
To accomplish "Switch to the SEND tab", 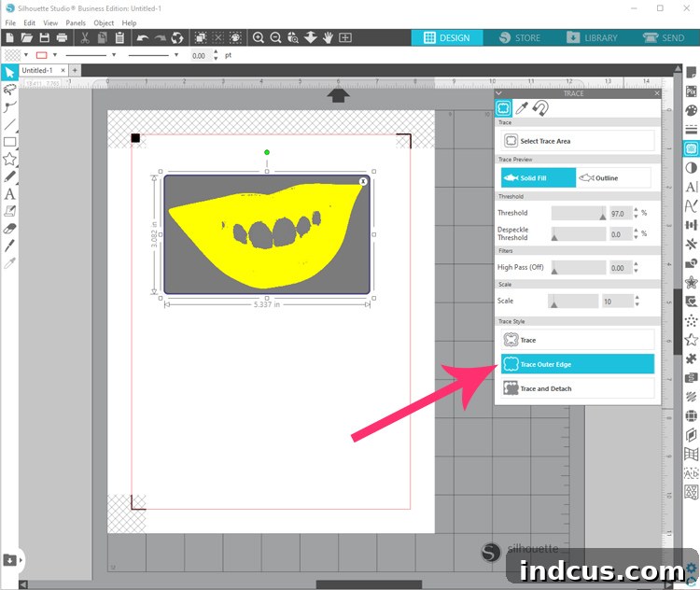I will coord(664,37).
